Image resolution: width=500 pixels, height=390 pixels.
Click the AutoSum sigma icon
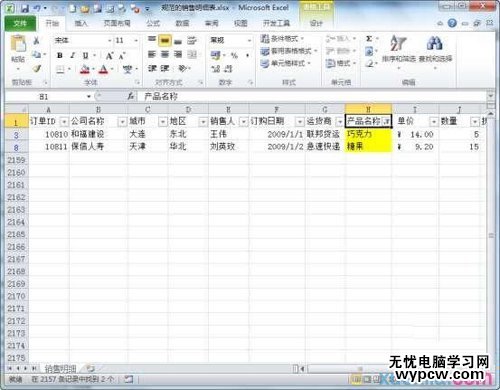[369, 39]
